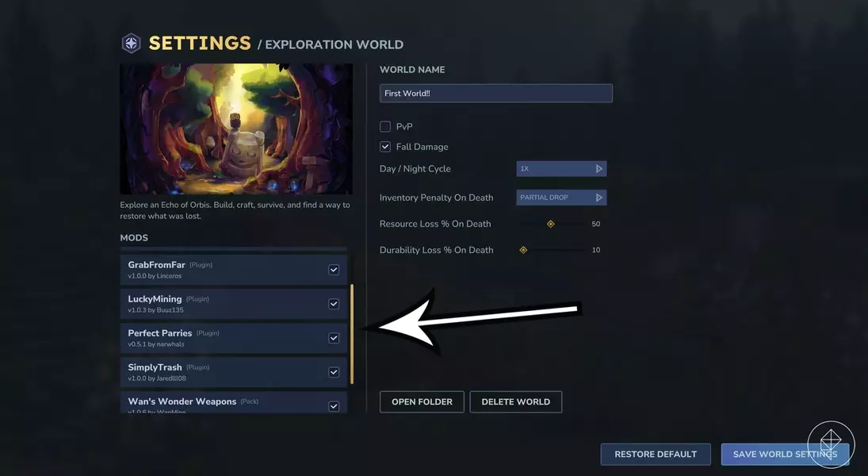Open the Day / Night Cycle 1X dropdown
Image resolution: width=868 pixels, height=476 pixels.
point(561,169)
